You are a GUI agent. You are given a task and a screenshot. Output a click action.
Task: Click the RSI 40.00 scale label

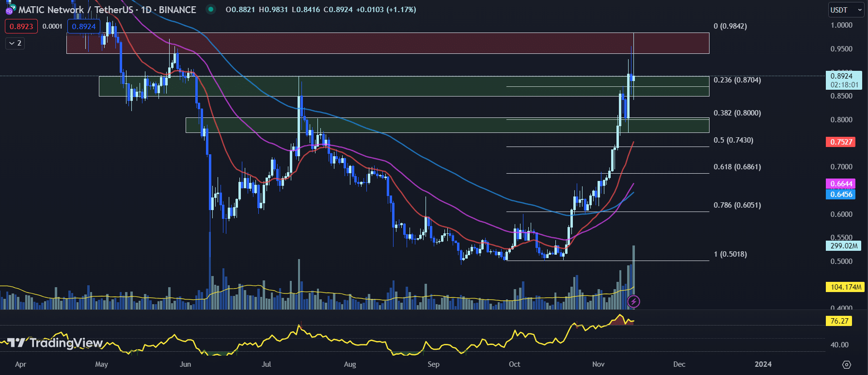[839, 345]
